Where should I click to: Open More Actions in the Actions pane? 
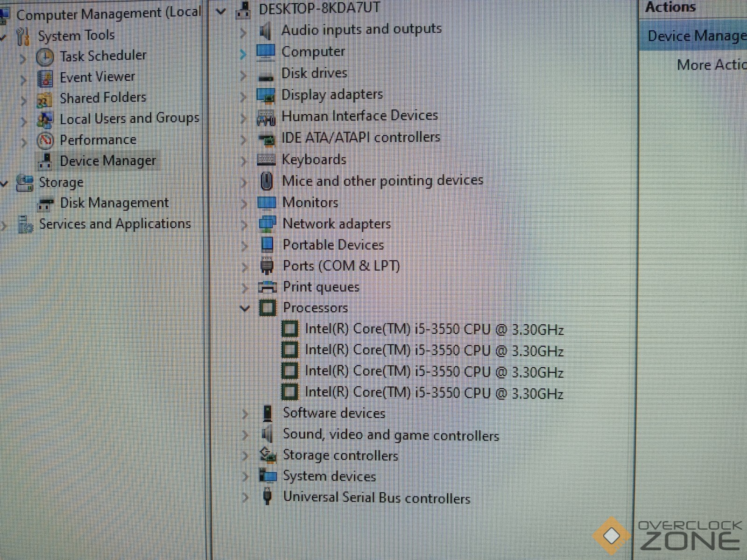click(x=711, y=65)
